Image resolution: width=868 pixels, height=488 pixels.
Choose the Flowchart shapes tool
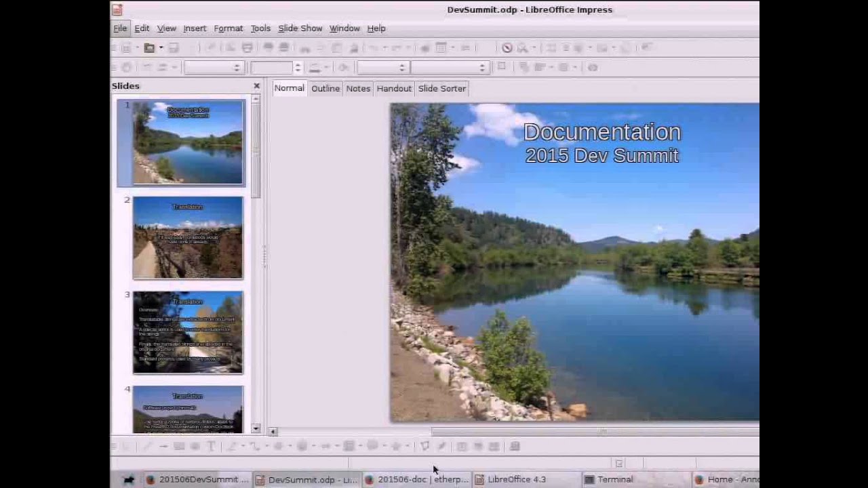point(349,446)
